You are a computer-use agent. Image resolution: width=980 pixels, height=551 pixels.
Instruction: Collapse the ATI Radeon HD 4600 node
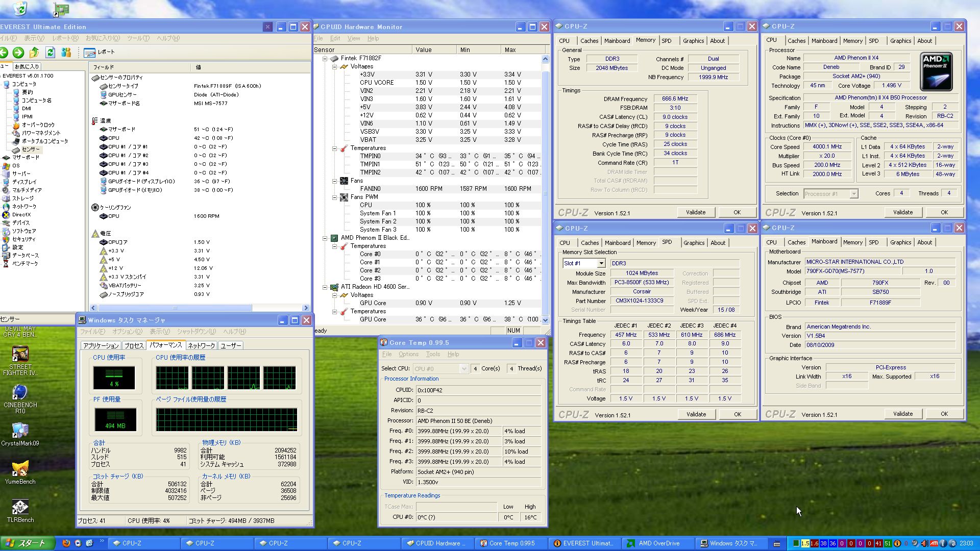click(325, 287)
